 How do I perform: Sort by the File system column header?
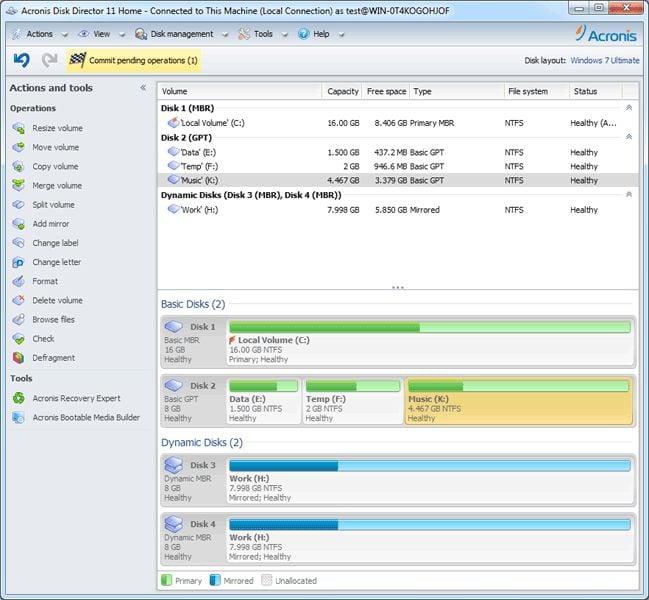point(536,91)
